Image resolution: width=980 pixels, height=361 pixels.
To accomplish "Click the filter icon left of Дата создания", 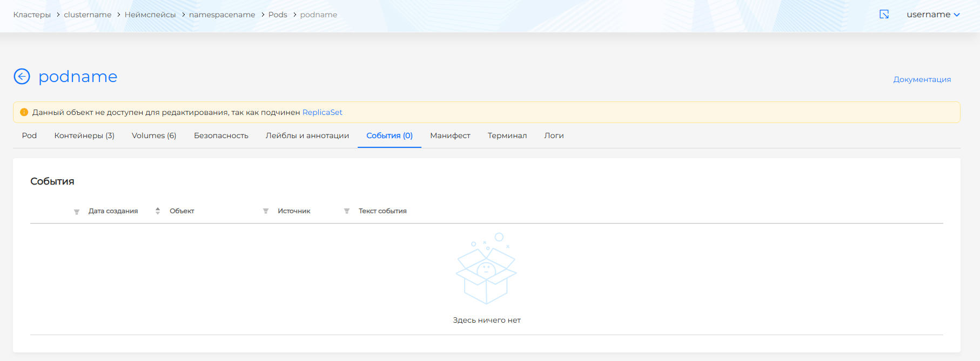I will coord(77,212).
